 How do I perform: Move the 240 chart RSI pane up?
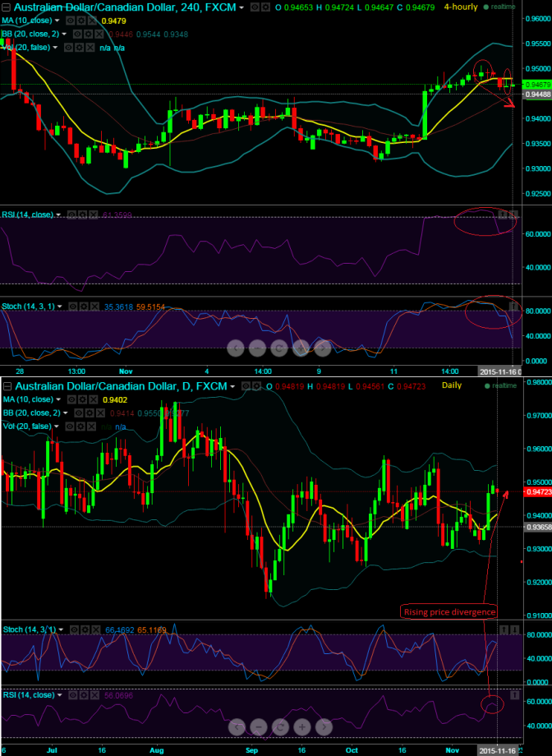[x=504, y=214]
